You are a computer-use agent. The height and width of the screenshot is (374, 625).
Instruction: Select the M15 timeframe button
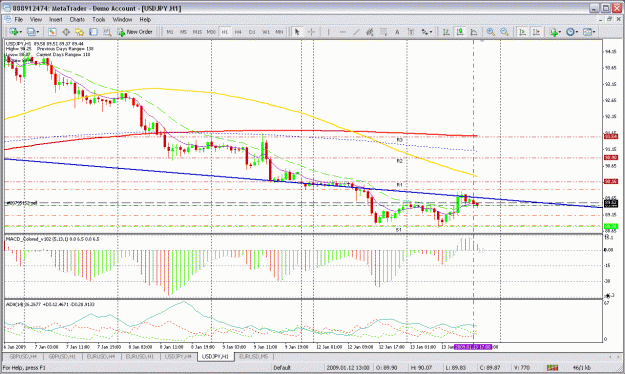click(x=197, y=32)
